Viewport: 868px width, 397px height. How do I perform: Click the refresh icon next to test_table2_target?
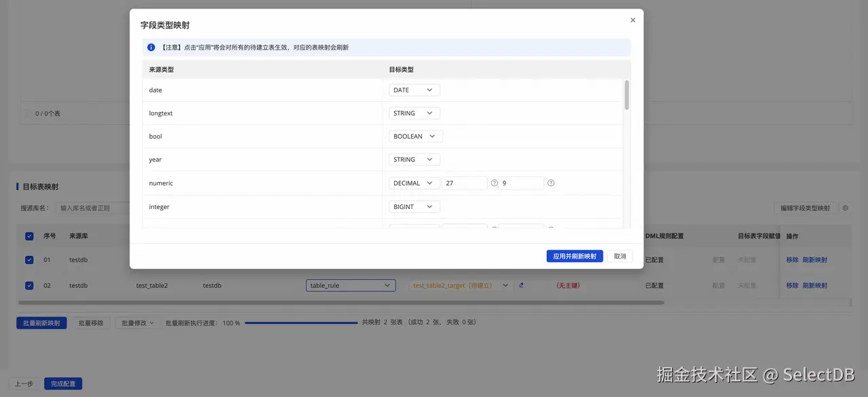[x=521, y=286]
